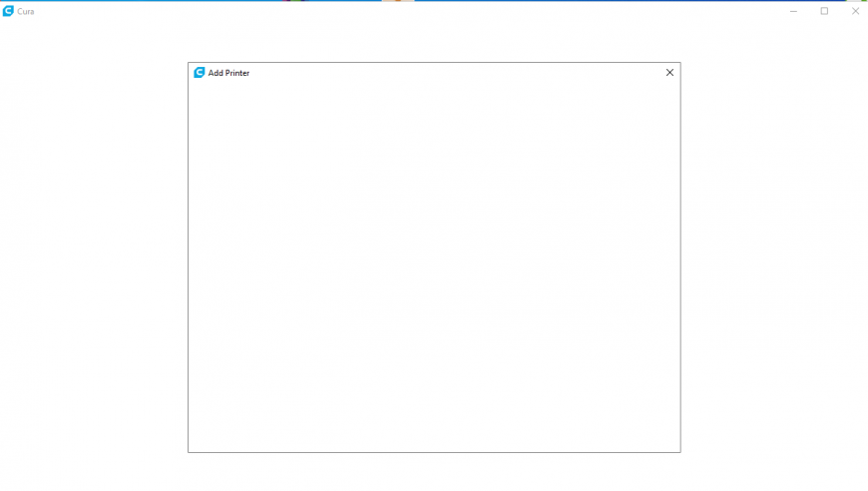Open window system menu via Cura title icon
The image size is (868, 491).
[x=8, y=11]
